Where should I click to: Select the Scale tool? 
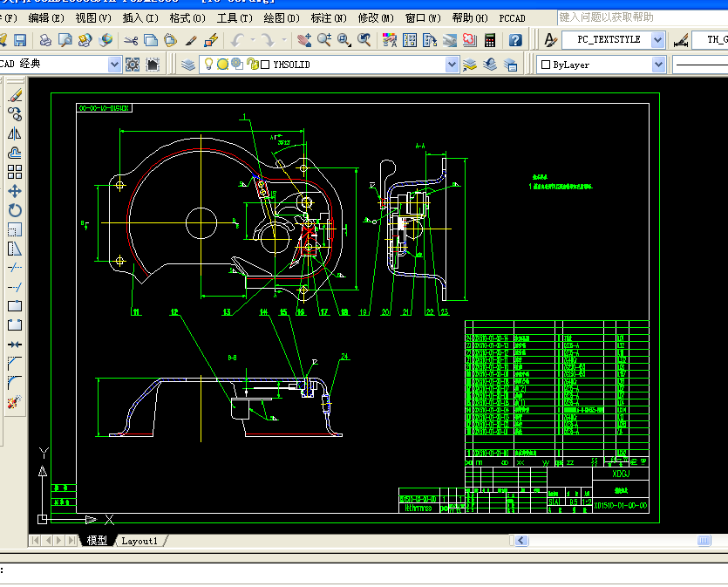click(x=15, y=229)
